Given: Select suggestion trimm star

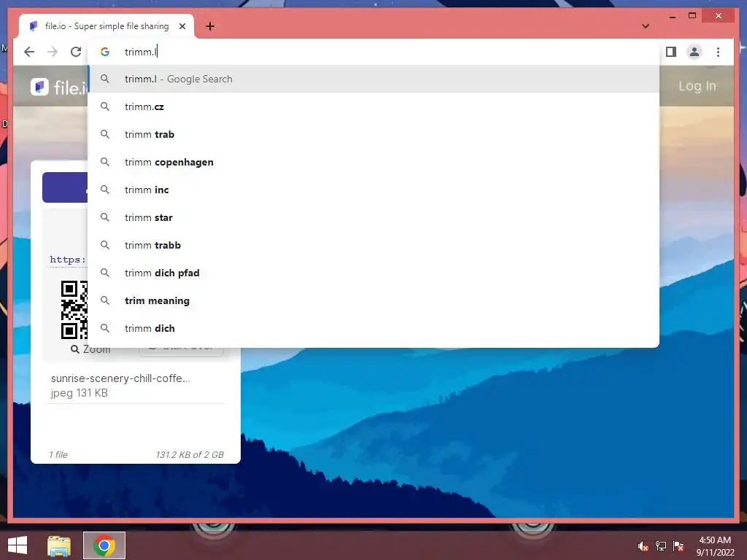Looking at the screenshot, I should pos(374,217).
